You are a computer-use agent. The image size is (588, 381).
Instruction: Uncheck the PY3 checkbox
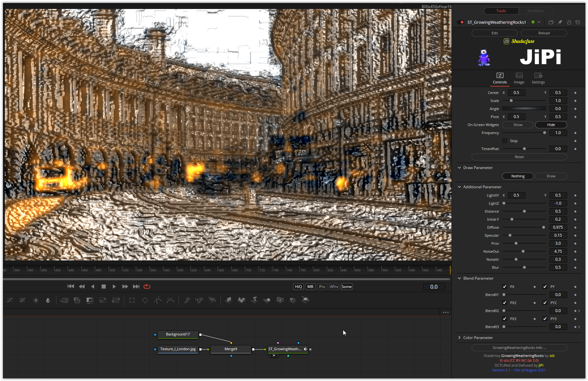pyautogui.click(x=545, y=319)
